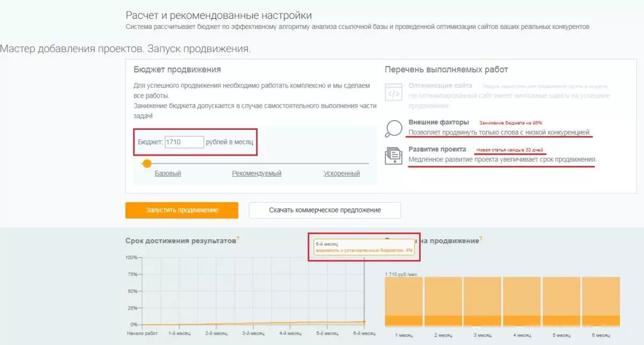Image resolution: width=644 pixels, height=345 pixels.
Task: Launch promotion with 'Запустить продвижение' button
Action: (x=182, y=210)
